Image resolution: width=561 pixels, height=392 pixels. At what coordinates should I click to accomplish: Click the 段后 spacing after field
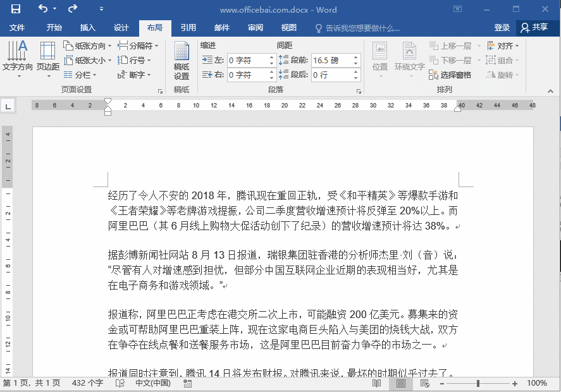(x=332, y=75)
